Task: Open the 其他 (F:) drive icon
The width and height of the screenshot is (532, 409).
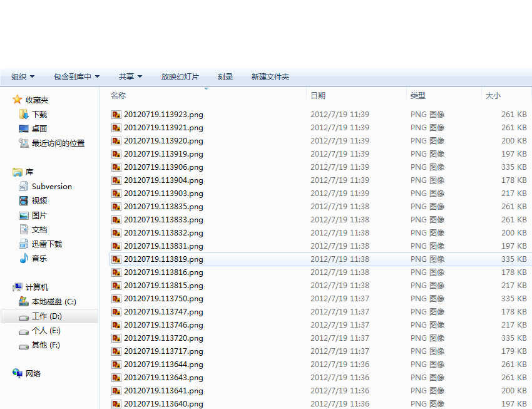Action: [24, 346]
